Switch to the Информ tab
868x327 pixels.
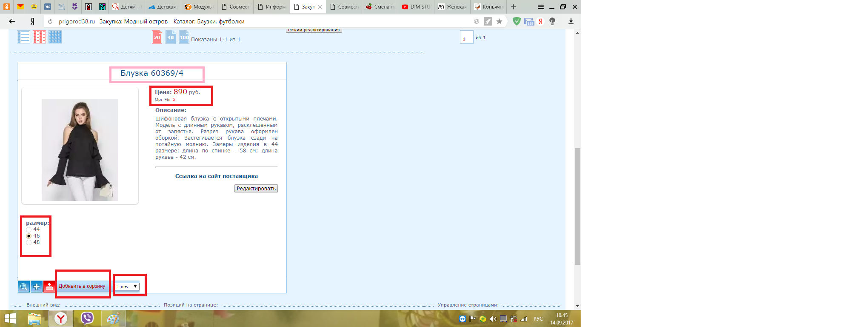point(271,7)
